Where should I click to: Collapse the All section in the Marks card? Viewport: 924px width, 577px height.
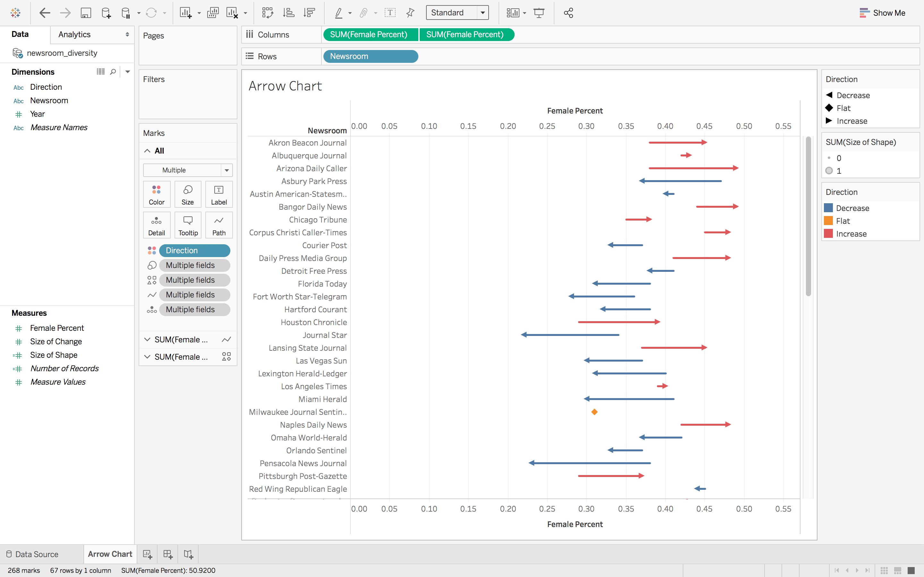tap(147, 150)
